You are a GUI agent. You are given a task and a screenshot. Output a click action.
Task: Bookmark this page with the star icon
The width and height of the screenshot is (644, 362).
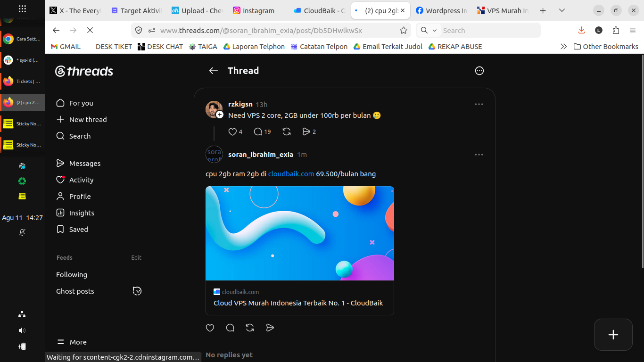(x=404, y=30)
